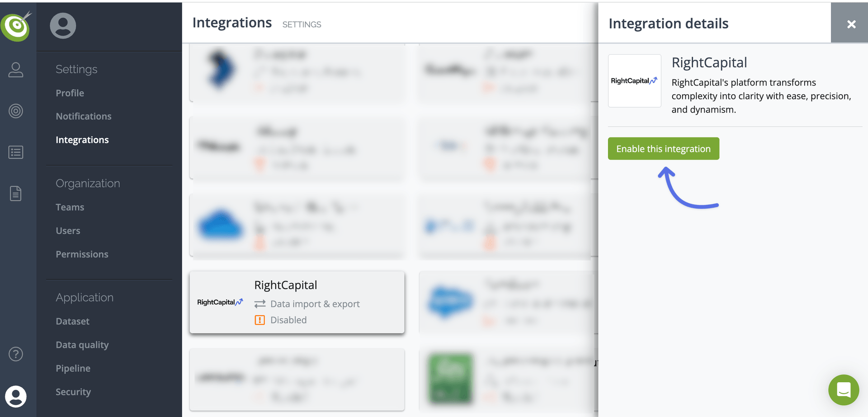Open the contacts person icon in sidebar

[16, 70]
